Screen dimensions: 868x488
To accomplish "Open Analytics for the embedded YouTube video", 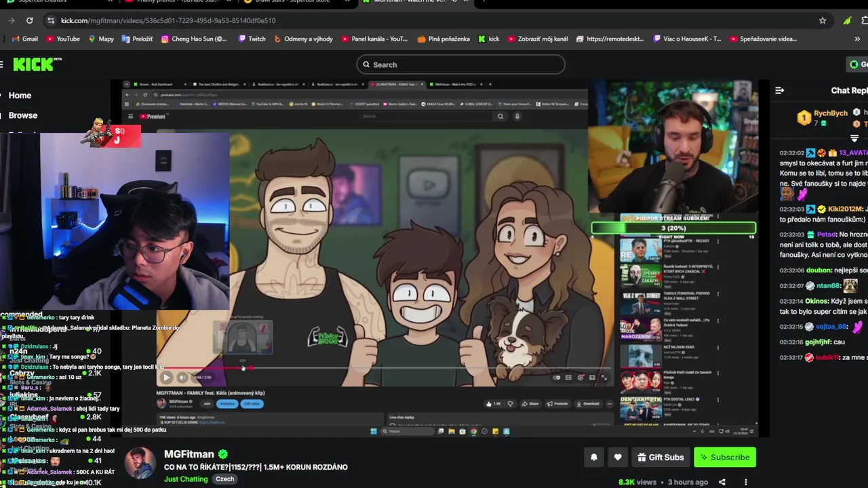I will pyautogui.click(x=228, y=404).
